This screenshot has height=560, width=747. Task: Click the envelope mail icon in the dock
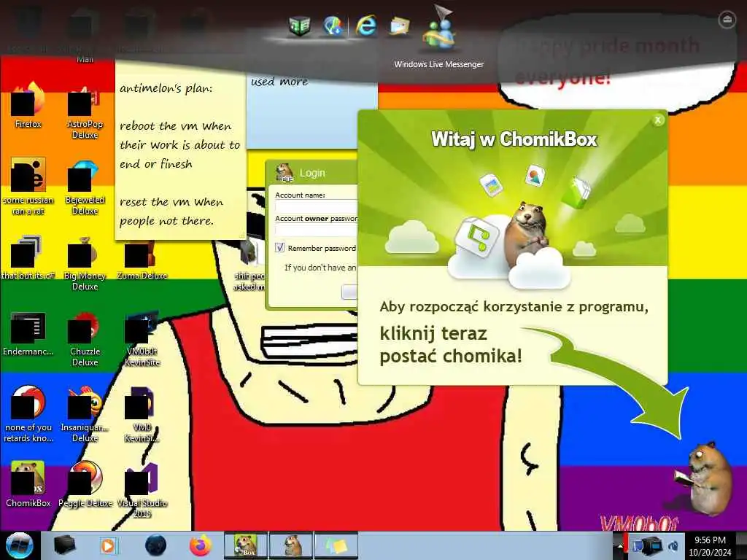pyautogui.click(x=399, y=26)
